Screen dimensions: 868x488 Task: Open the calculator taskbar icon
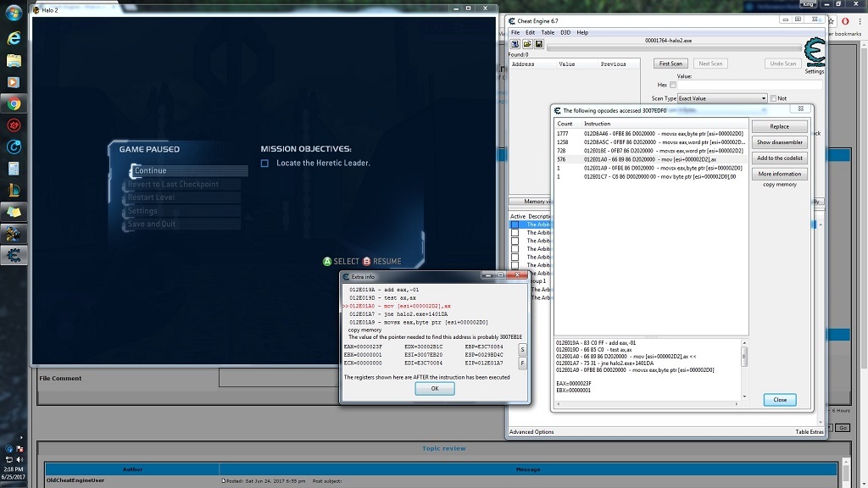click(x=14, y=169)
